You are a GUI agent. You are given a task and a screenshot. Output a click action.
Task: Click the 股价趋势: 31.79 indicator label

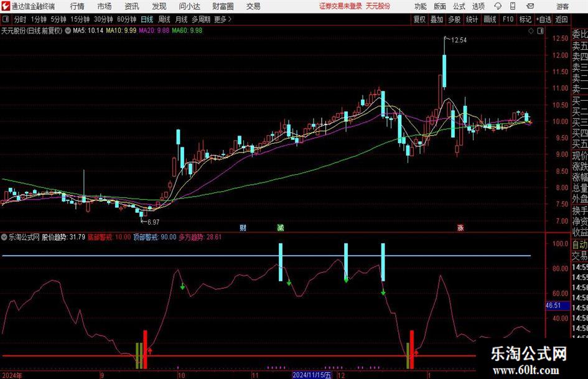click(63, 237)
